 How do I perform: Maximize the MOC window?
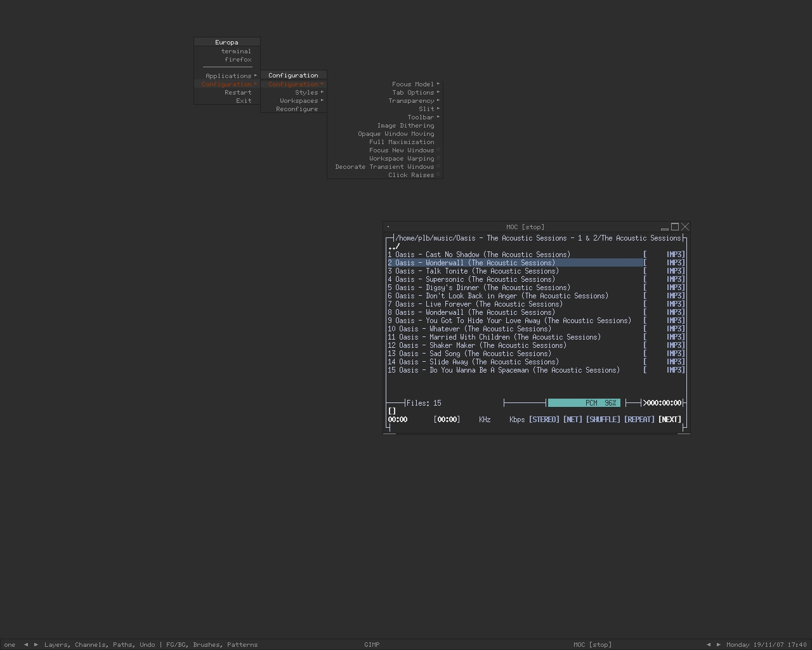click(x=675, y=227)
